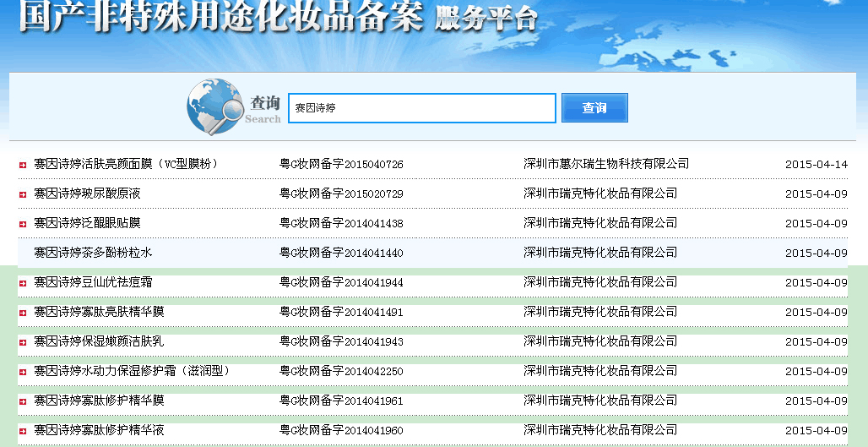The height and width of the screenshot is (447, 868).
Task: Open 赛因诗婷玻尿酸原液 product record
Action: 88,194
